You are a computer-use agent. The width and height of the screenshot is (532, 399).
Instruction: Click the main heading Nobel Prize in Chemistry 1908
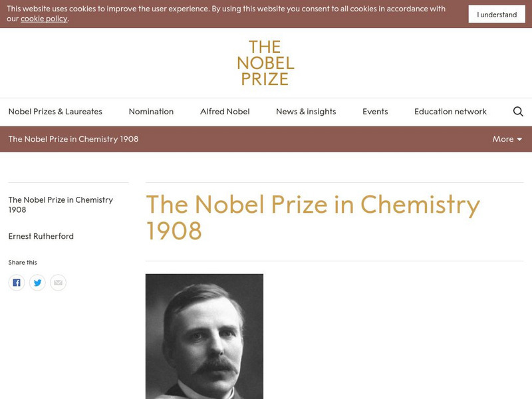tap(313, 217)
